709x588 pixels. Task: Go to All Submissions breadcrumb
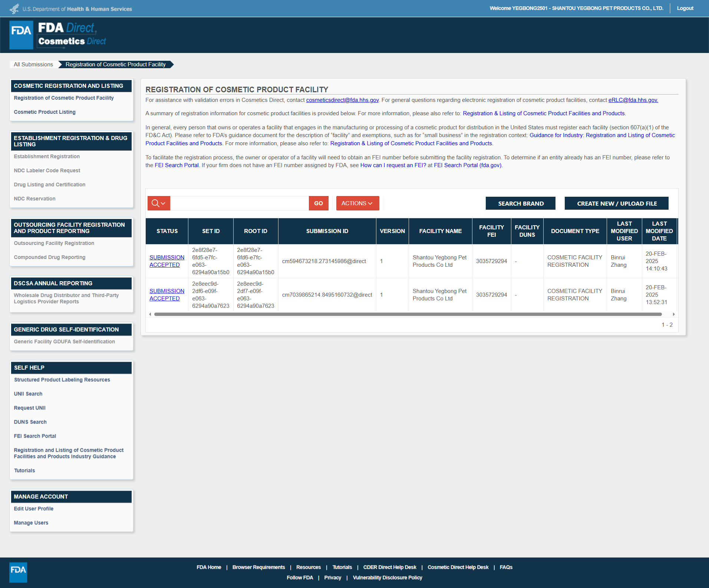pyautogui.click(x=33, y=64)
